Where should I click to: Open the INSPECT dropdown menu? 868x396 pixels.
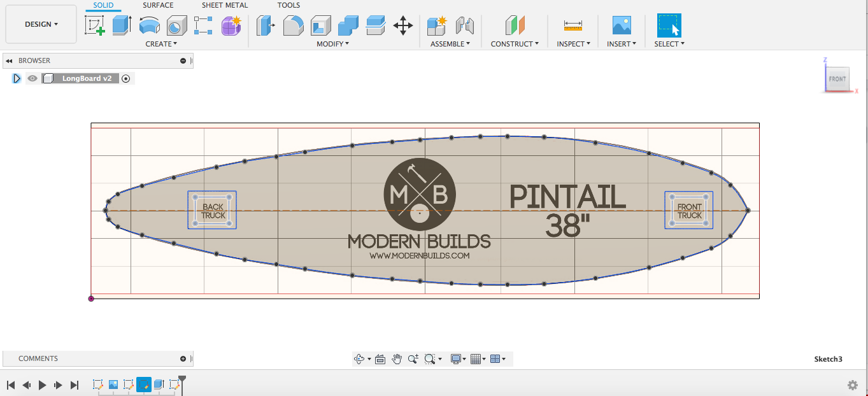[x=573, y=44]
